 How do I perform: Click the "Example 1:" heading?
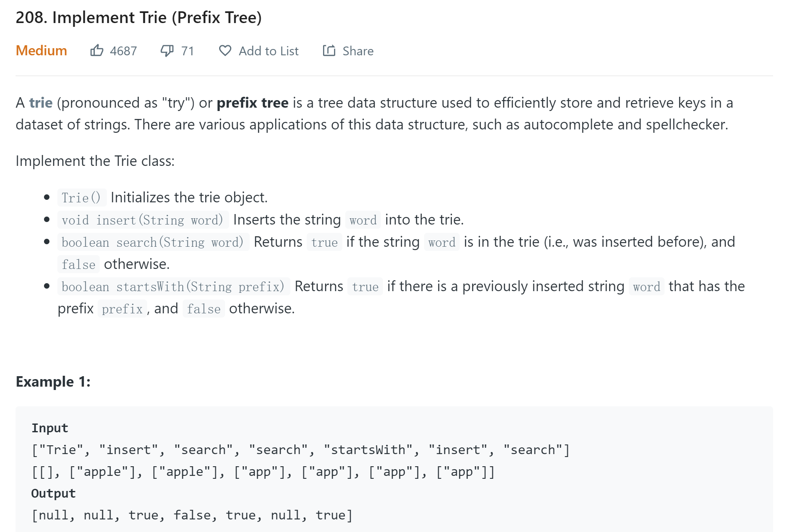click(x=53, y=382)
